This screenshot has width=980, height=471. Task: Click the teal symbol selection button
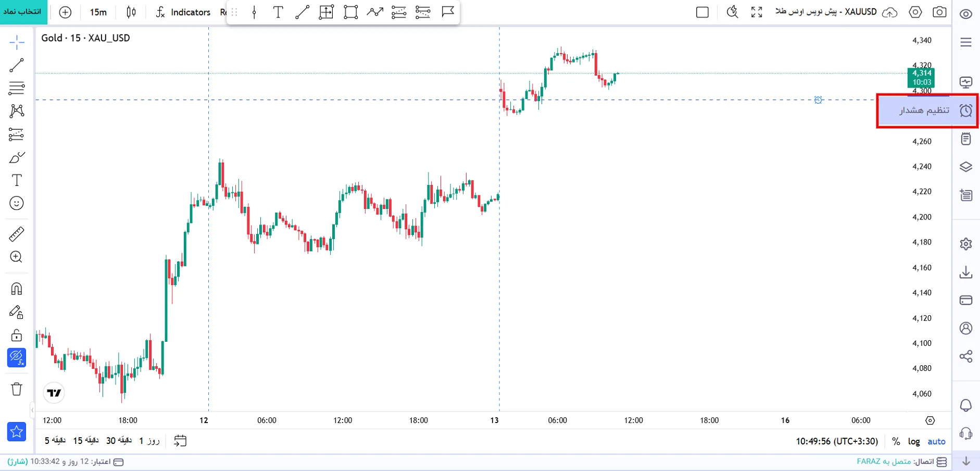(x=23, y=12)
